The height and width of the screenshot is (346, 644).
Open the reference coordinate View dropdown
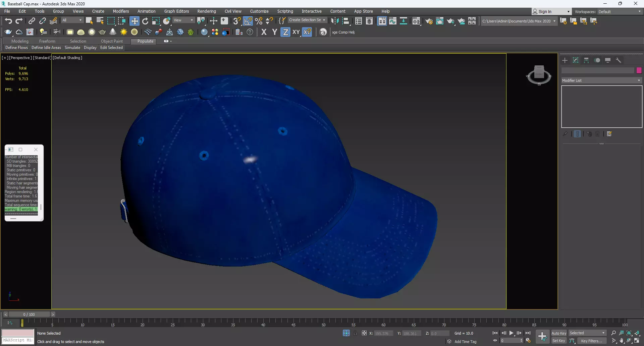pos(183,20)
